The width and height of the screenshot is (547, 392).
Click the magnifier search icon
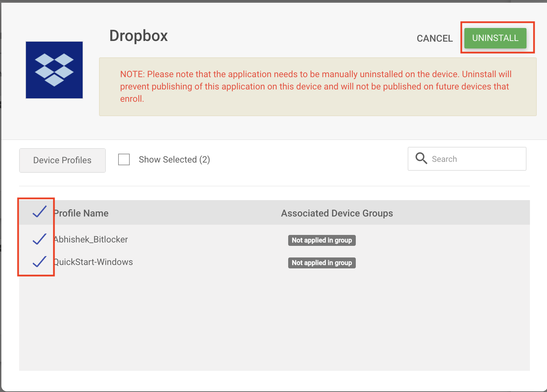click(421, 158)
